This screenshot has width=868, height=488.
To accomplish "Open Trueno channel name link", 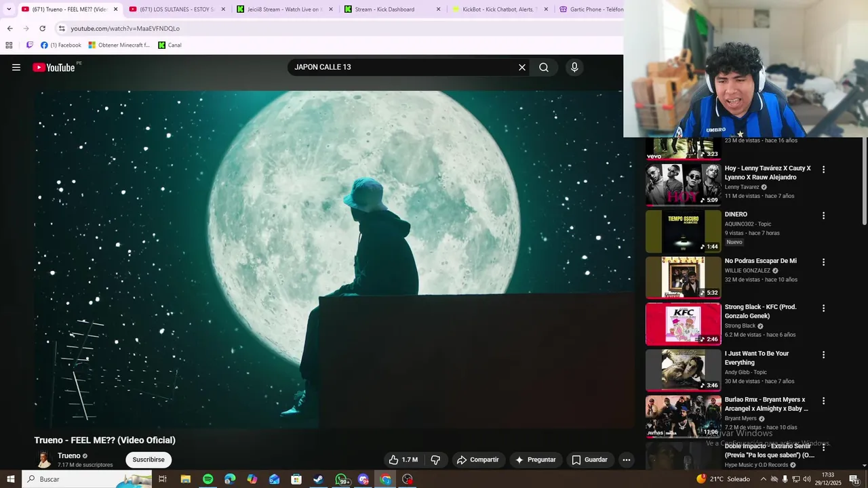I will [x=69, y=456].
